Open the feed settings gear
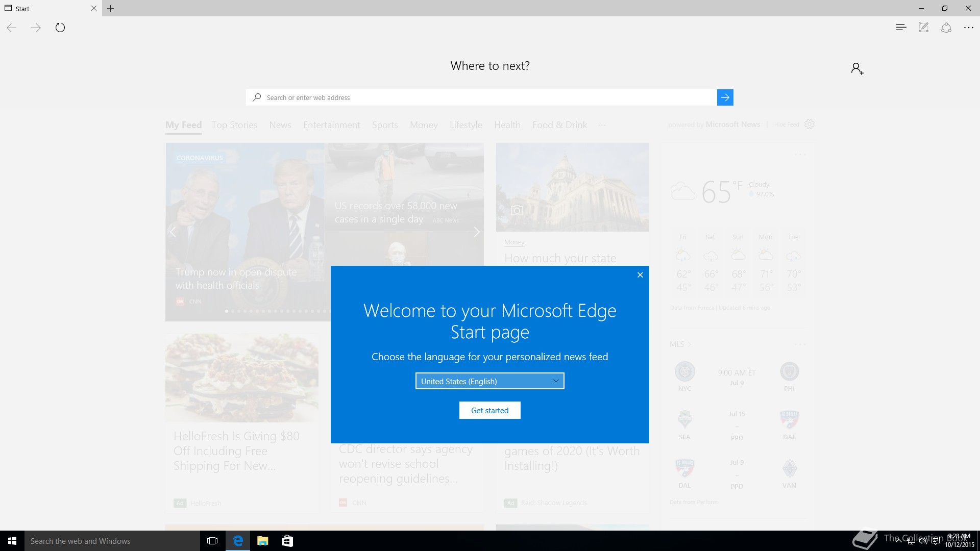The image size is (980, 551). [810, 124]
